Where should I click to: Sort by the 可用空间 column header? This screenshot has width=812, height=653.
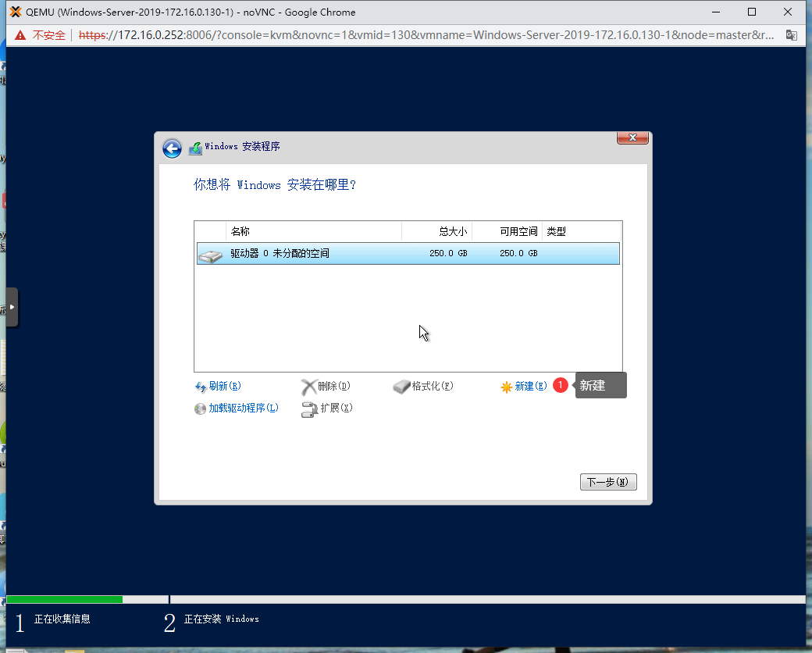(x=507, y=232)
